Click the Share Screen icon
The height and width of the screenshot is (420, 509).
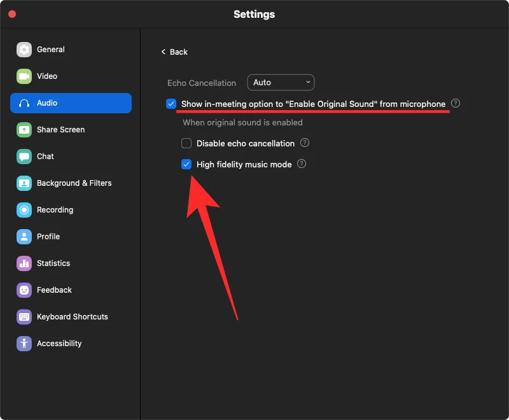click(24, 130)
